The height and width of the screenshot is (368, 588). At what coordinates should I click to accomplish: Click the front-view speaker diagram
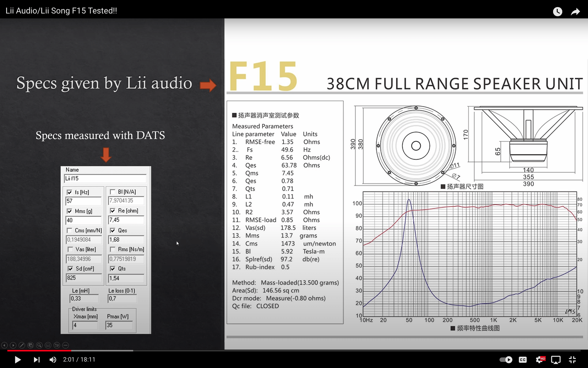(x=416, y=146)
